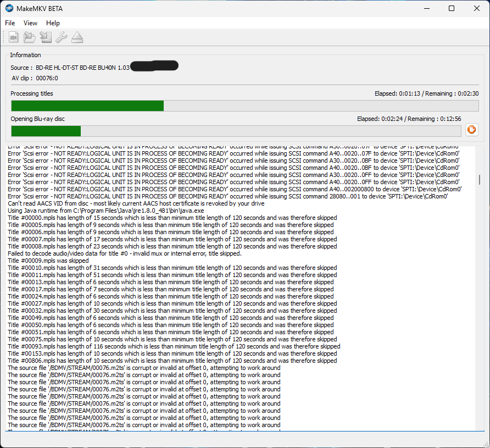Close the MakeMKV window
The width and height of the screenshot is (490, 448).
[476, 9]
